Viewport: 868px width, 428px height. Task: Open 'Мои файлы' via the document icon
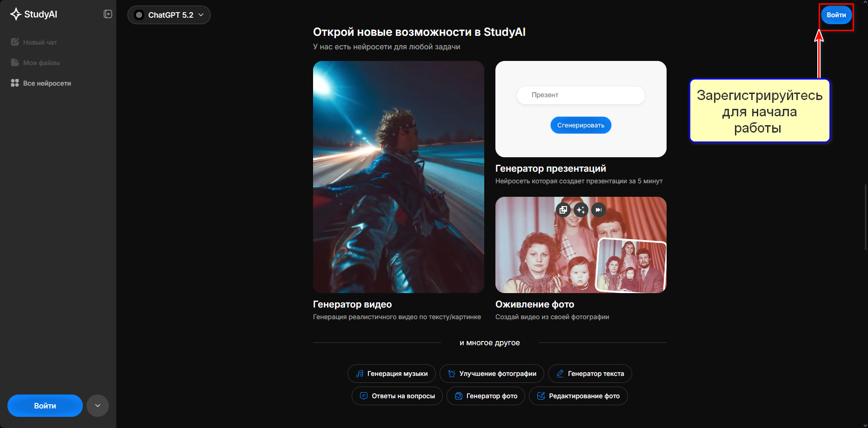[14, 62]
